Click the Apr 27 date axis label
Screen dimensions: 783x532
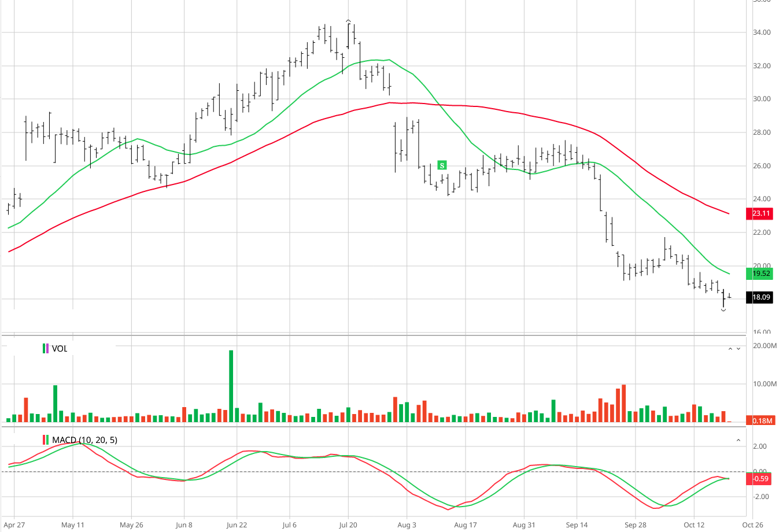point(14,525)
